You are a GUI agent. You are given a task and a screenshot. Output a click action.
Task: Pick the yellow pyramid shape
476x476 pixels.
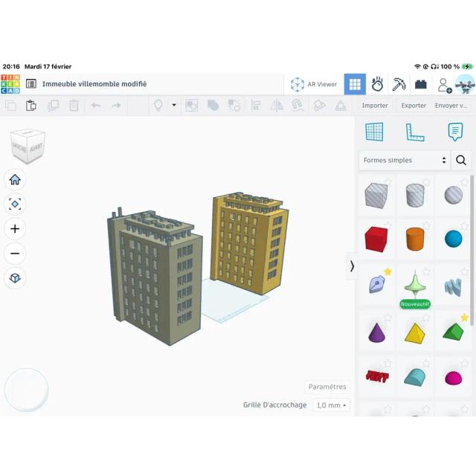tap(415, 333)
